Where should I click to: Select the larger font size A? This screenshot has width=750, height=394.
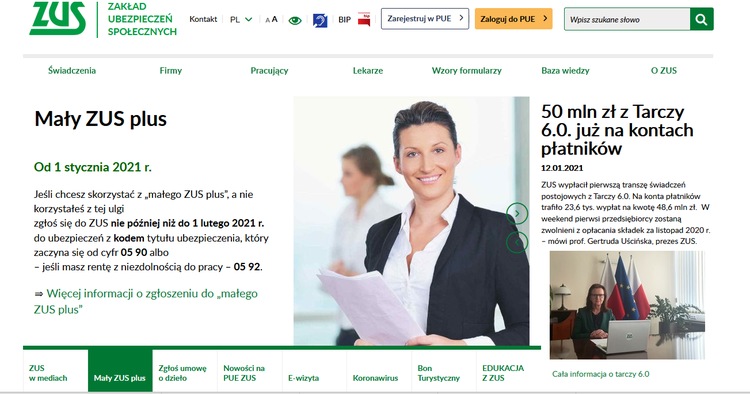pos(275,20)
